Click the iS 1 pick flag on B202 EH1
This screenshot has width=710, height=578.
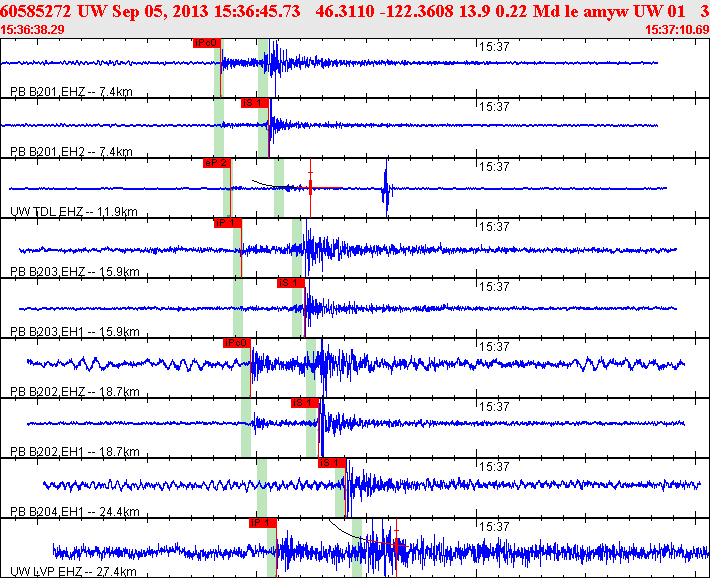click(x=305, y=403)
